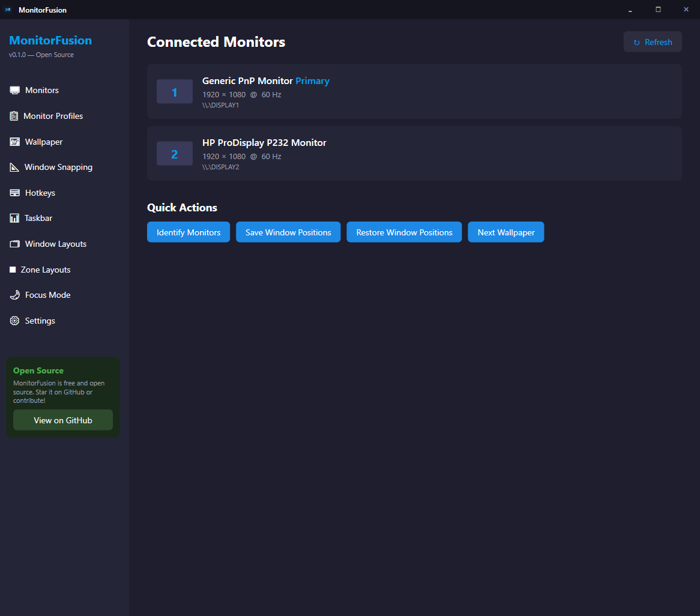Screen dimensions: 700x616
Task: Click the Focus Mode icon
Action: pos(14,295)
